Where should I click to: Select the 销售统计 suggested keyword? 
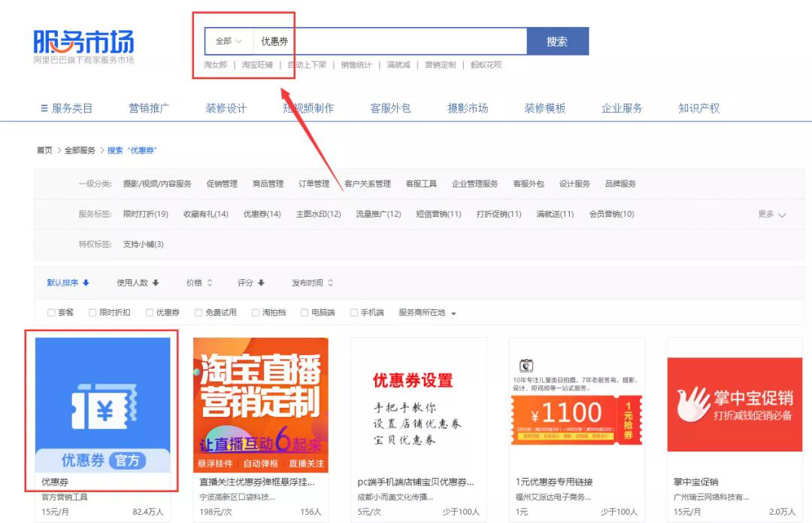pos(356,65)
